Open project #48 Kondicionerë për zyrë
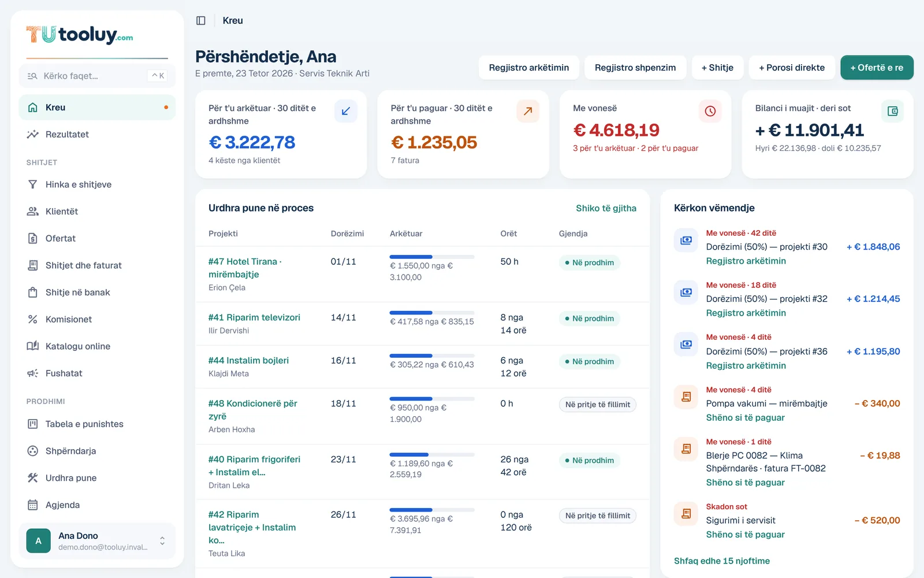Viewport: 924px width, 578px height. pyautogui.click(x=253, y=410)
